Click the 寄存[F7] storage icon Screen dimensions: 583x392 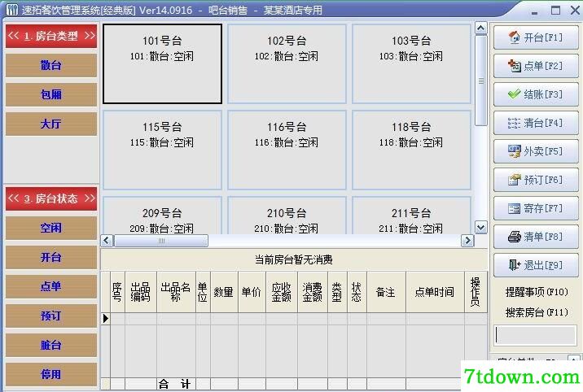(515, 208)
